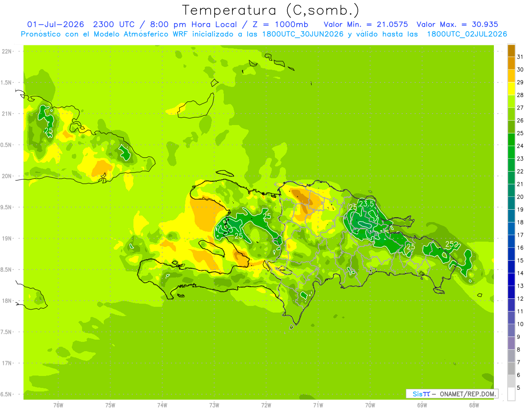
Task: Pick gray legend swatch between 6 and 7
Action: point(511,368)
